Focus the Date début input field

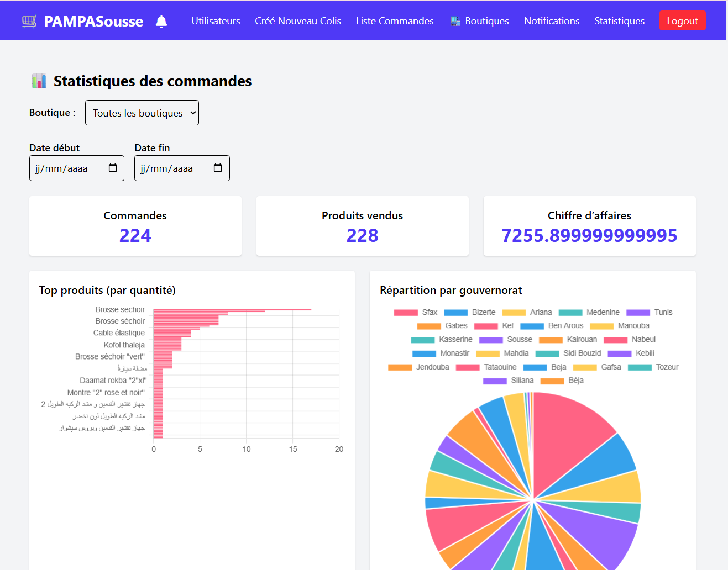(77, 168)
